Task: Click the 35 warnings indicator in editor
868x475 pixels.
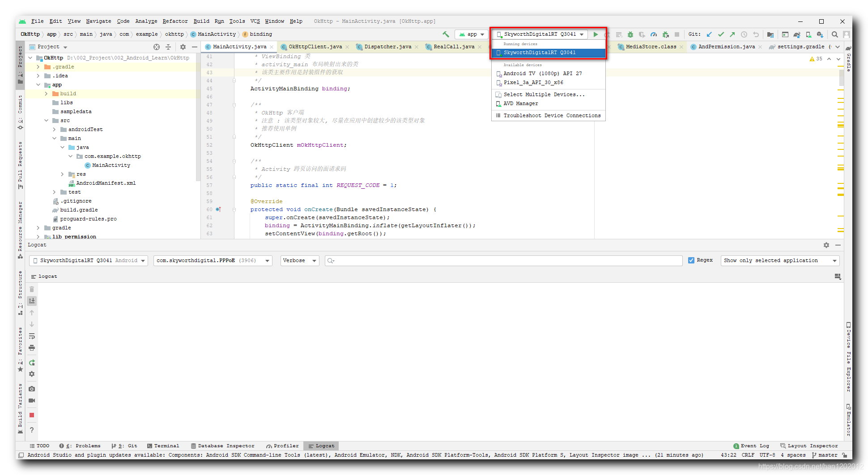Action: (x=816, y=59)
